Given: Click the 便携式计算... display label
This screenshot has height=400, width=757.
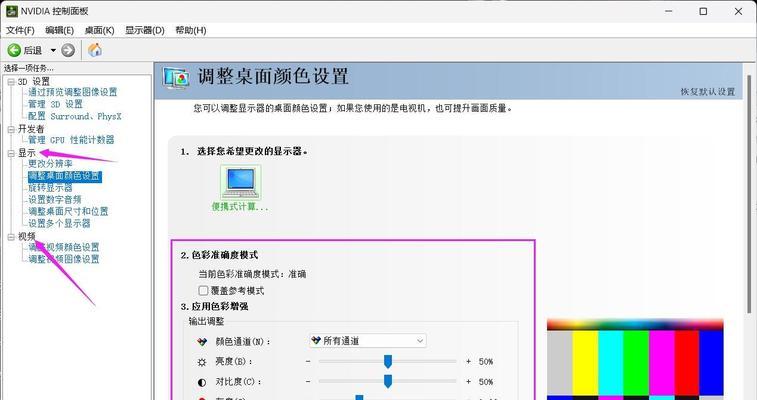Looking at the screenshot, I should coord(240,207).
